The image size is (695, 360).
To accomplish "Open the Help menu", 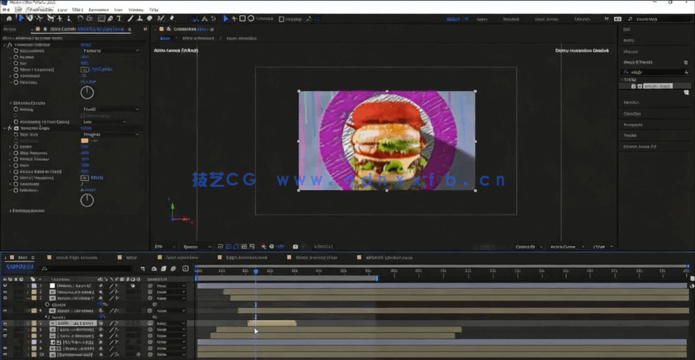I will pos(153,9).
